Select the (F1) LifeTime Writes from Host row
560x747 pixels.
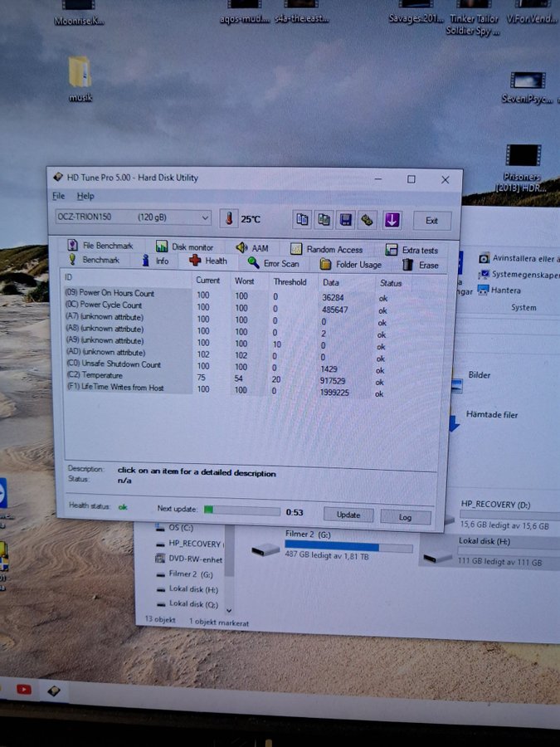click(x=224, y=390)
